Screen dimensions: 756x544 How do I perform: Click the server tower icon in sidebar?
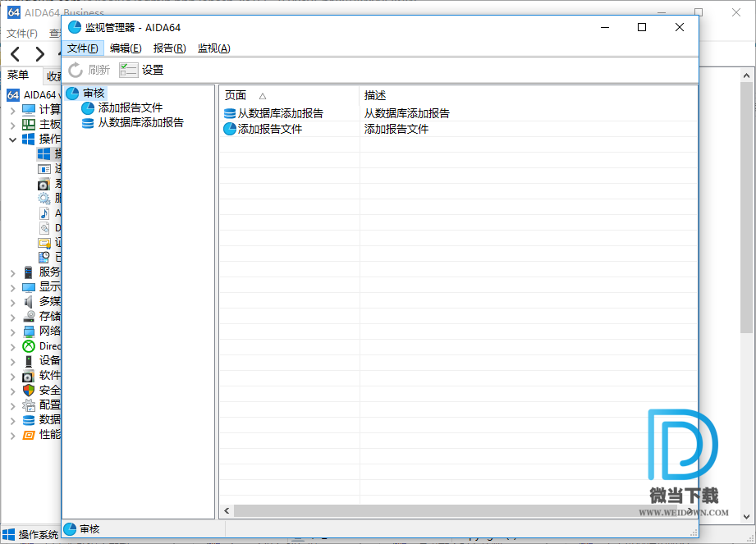29,272
